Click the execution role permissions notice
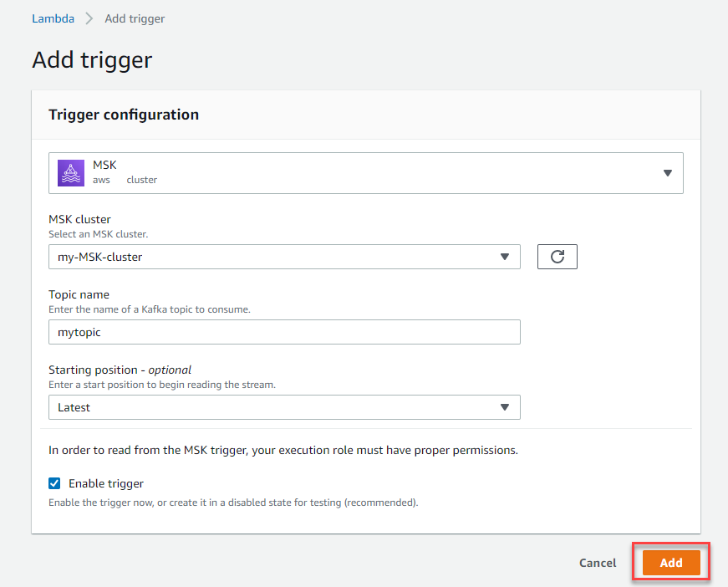 click(x=283, y=450)
